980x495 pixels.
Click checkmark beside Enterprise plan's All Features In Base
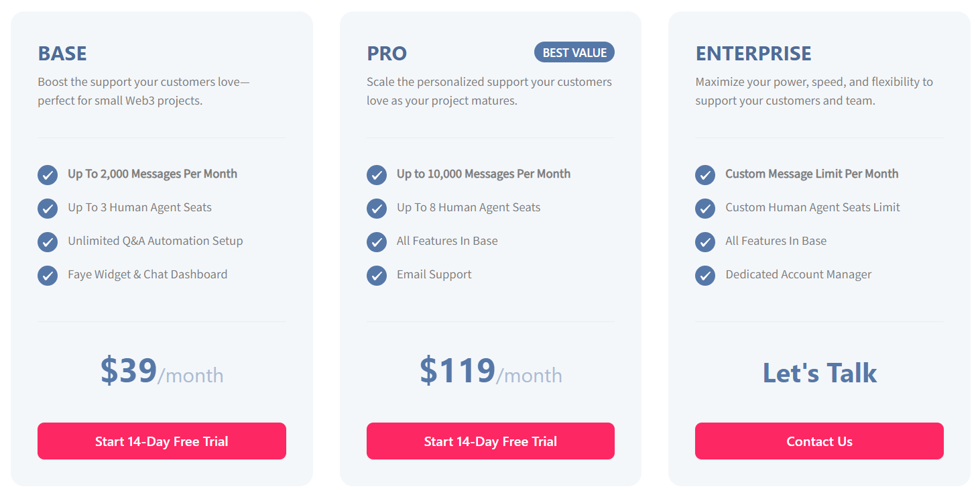pos(705,242)
